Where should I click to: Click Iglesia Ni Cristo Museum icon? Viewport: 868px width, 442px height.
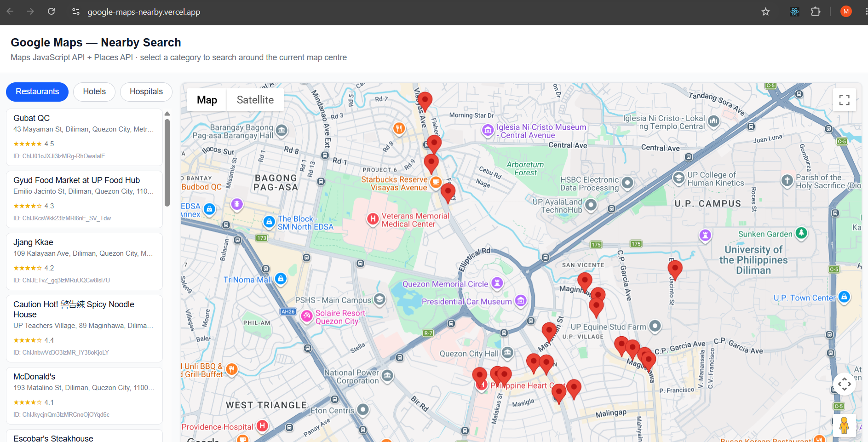488,131
